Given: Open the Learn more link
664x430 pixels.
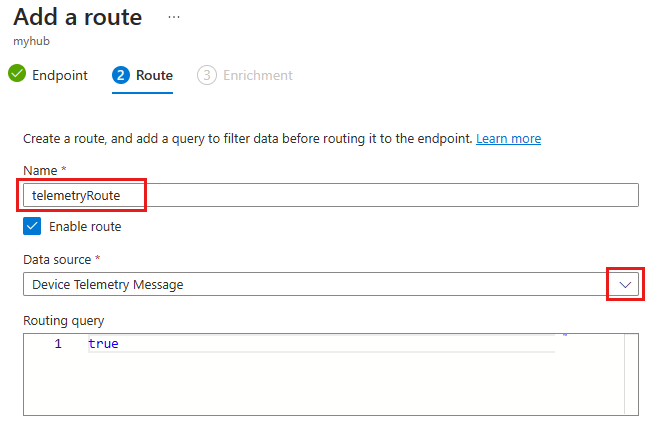Looking at the screenshot, I should (508, 138).
